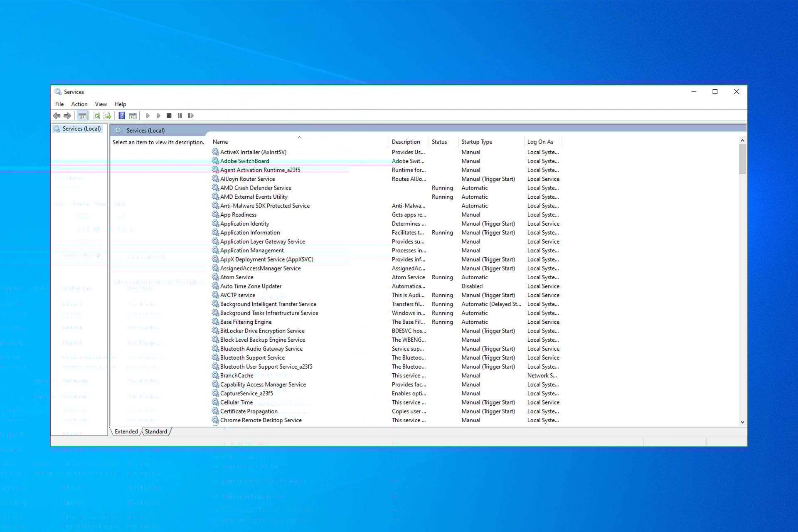Select BitLocker Drive Encryption Service
Viewport: 798px width, 532px height.
[262, 330]
